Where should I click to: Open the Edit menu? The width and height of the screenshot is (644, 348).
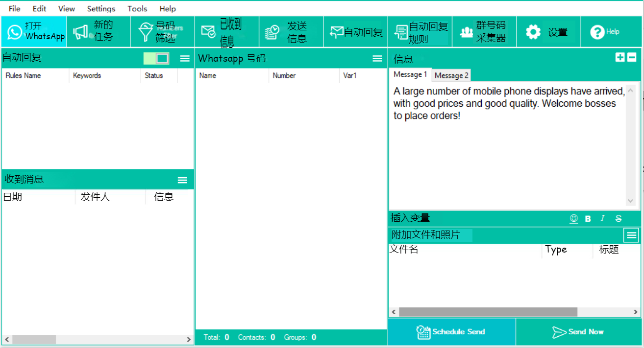click(40, 9)
